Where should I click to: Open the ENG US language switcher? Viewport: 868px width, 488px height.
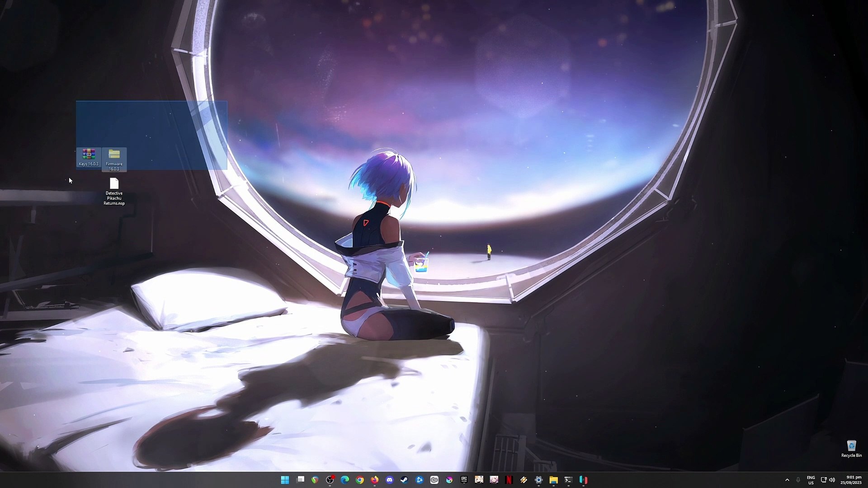pos(811,480)
